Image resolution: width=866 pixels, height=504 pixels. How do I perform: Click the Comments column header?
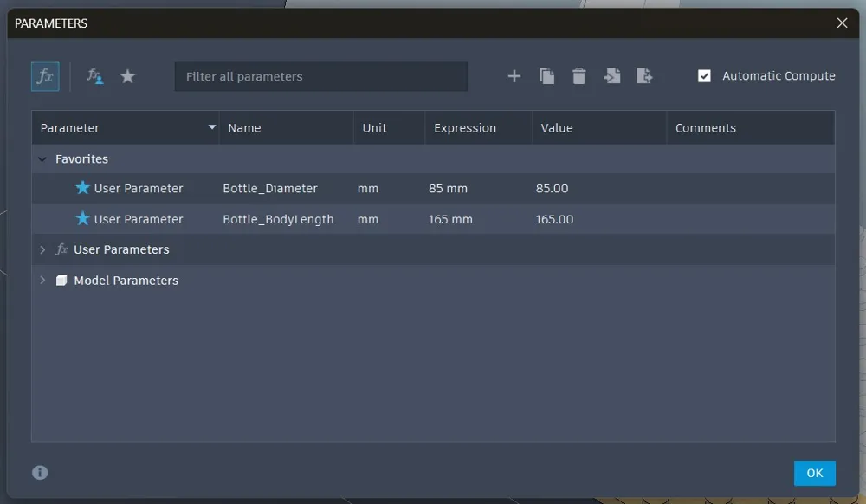coord(751,128)
